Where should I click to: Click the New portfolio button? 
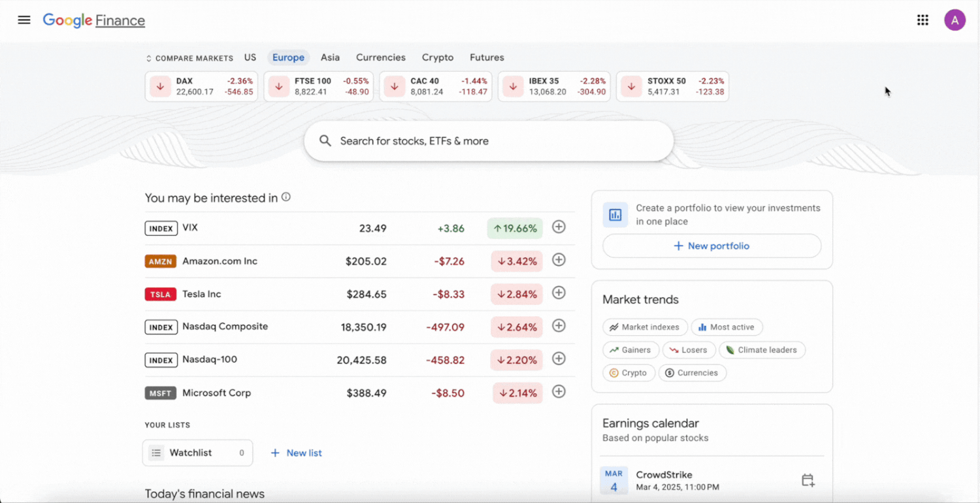(x=711, y=246)
